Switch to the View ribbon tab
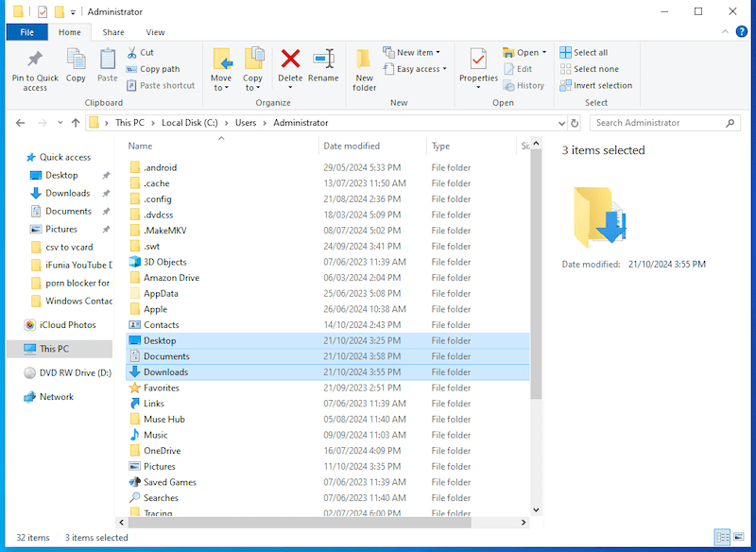 155,32
